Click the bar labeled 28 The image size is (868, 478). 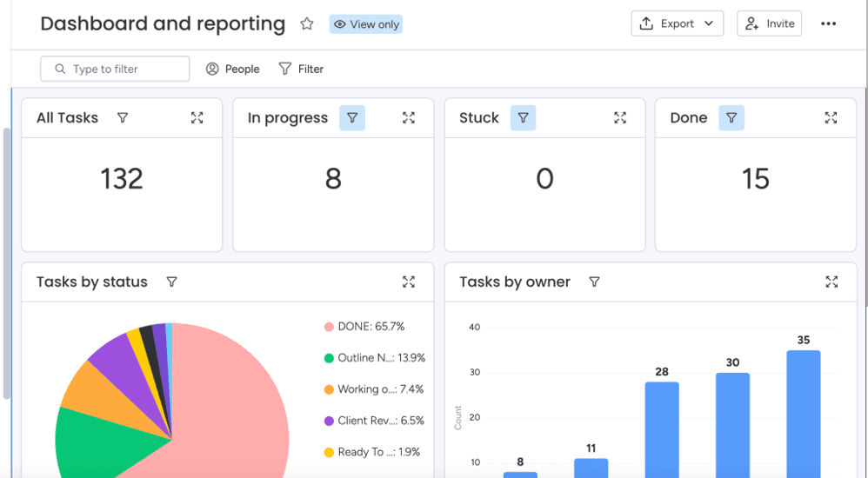point(662,429)
